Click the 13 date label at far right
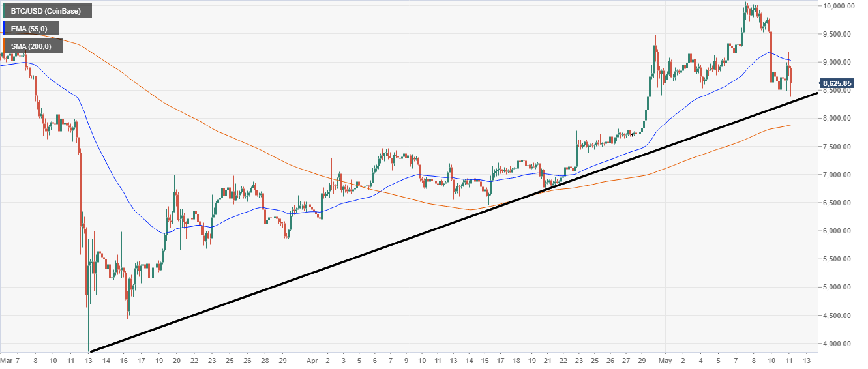This screenshot has width=868, height=369. [809, 360]
